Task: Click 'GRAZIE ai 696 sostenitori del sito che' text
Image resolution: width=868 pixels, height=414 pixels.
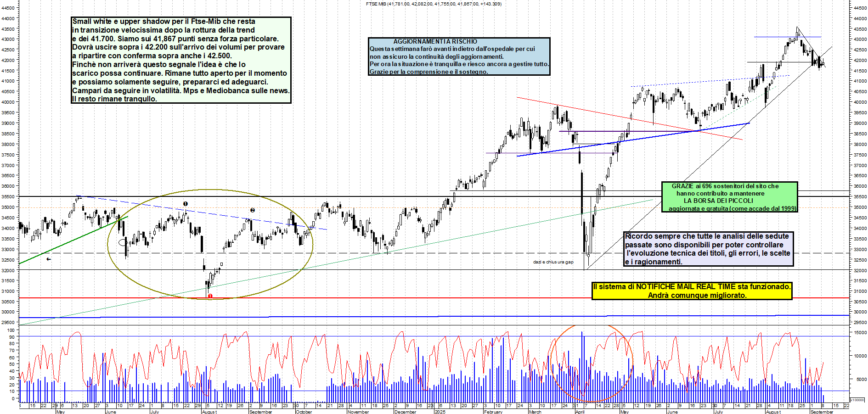Action: tap(725, 186)
